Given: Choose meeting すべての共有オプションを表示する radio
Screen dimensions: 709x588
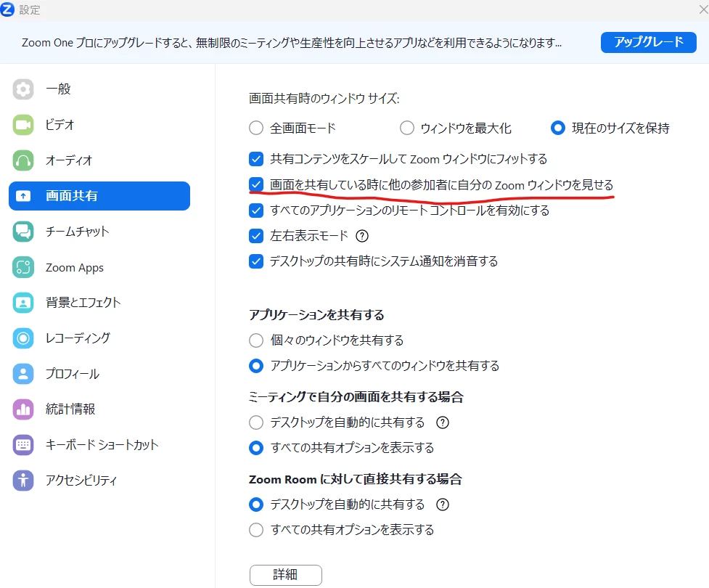Looking at the screenshot, I should click(x=256, y=448).
